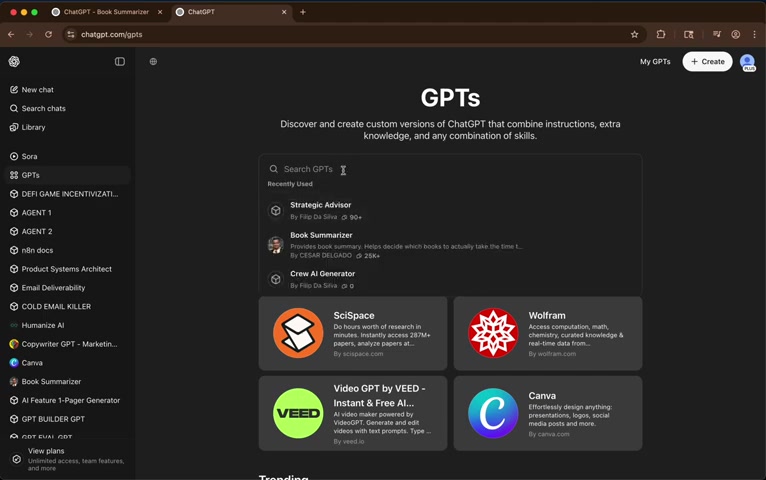Open AGENT 1 in sidebar
Image resolution: width=766 pixels, height=480 pixels.
point(67,212)
